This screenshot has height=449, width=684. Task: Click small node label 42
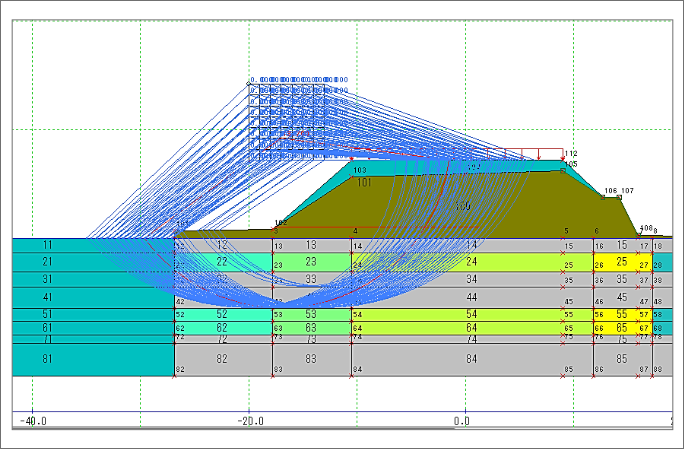pyautogui.click(x=180, y=302)
